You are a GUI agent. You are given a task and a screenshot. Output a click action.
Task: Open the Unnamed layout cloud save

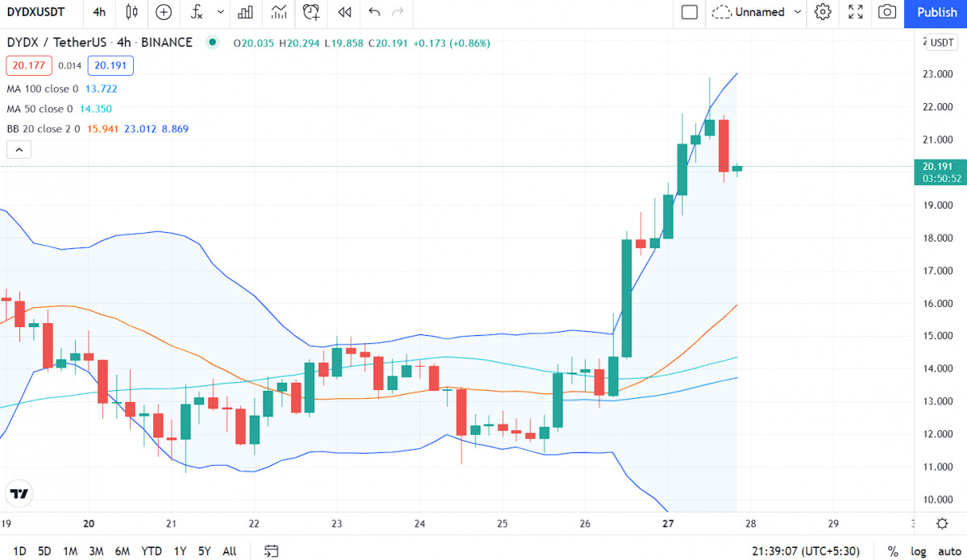[749, 12]
